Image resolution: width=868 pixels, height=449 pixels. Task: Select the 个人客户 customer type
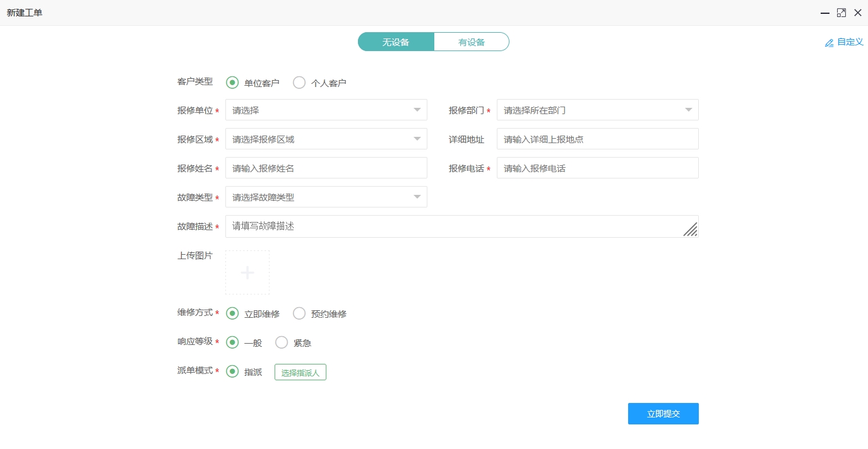[299, 82]
